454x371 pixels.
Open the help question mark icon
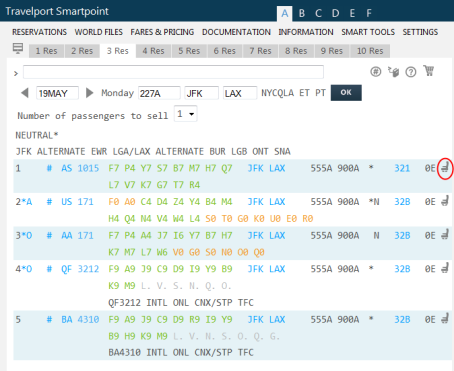coord(411,72)
